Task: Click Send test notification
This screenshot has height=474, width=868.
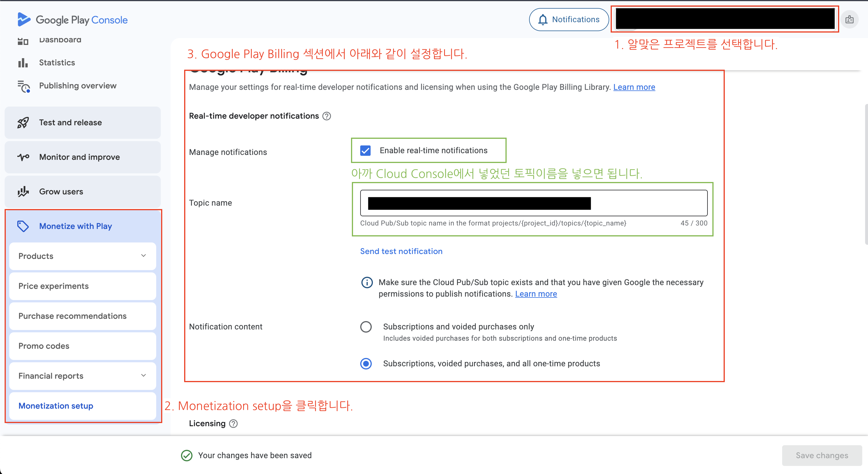Action: [401, 251]
